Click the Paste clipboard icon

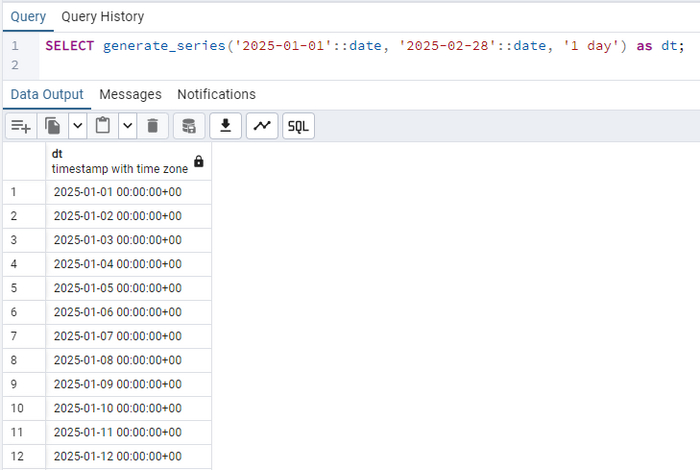(103, 126)
